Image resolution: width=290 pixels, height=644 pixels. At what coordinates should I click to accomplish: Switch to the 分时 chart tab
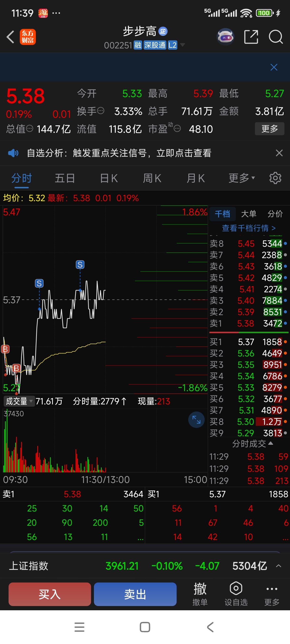(22, 178)
